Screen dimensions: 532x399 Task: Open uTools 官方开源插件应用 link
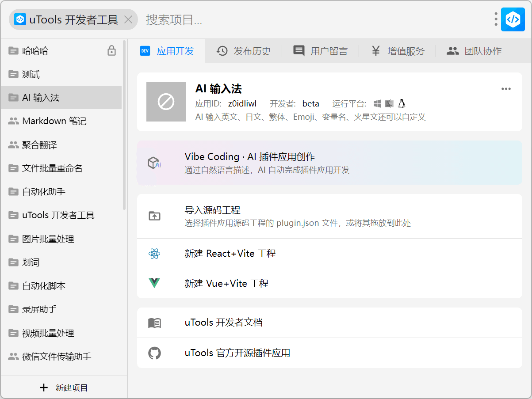(329, 353)
